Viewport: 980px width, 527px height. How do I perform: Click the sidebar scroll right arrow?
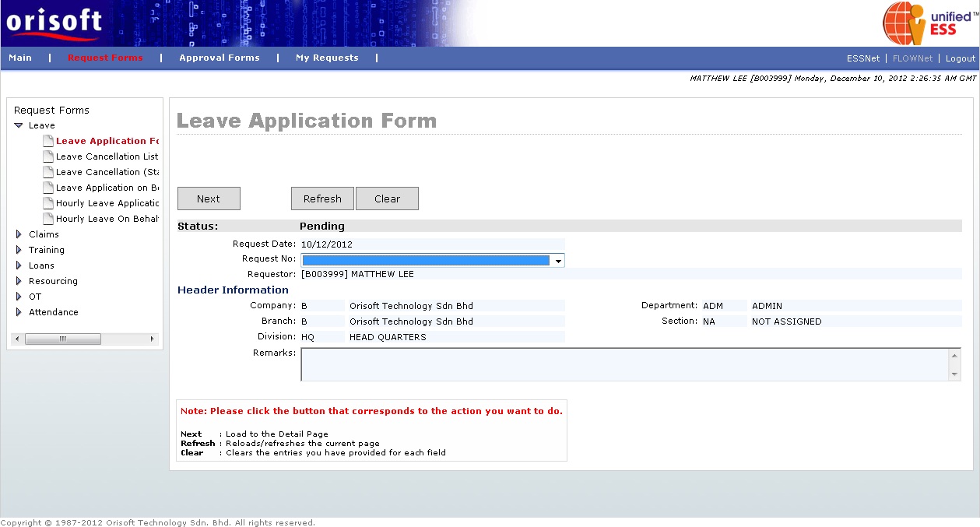[153, 339]
